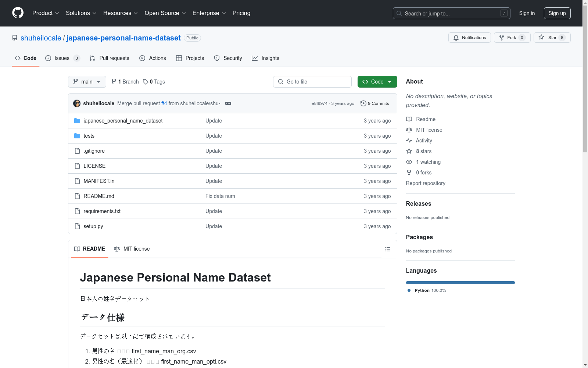Image resolution: width=588 pixels, height=368 pixels.
Task: Click the Readme link in About
Action: coord(421,119)
